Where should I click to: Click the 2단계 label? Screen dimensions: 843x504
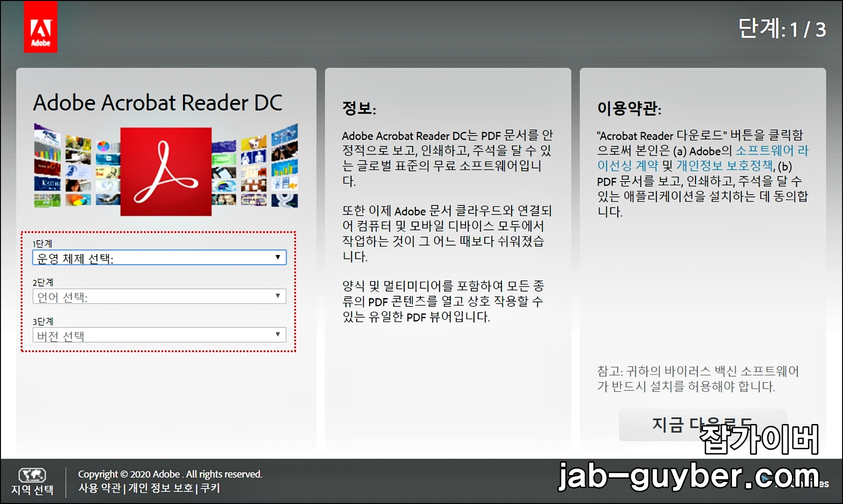pos(43,282)
